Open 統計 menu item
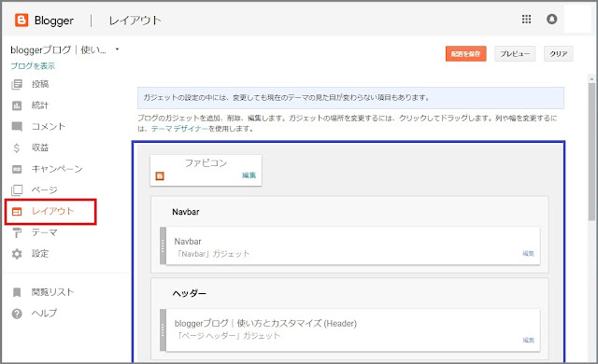 point(39,105)
